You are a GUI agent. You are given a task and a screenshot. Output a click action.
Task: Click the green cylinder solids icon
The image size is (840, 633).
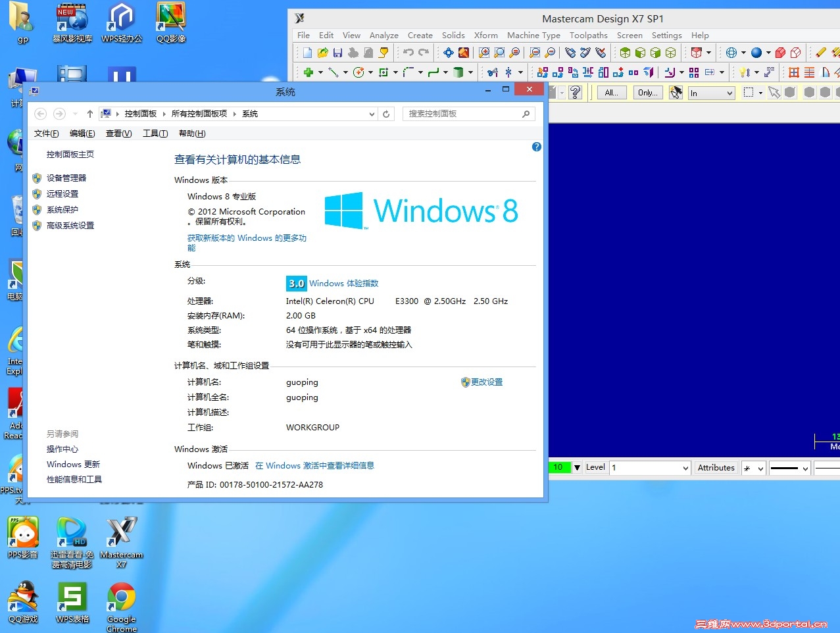pos(458,72)
